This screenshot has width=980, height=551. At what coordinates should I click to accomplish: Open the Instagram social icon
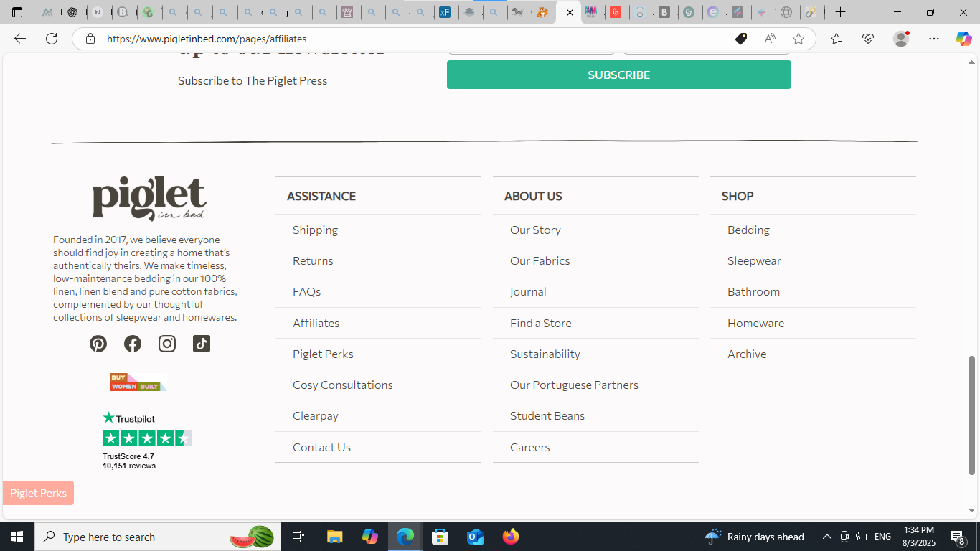point(167,344)
